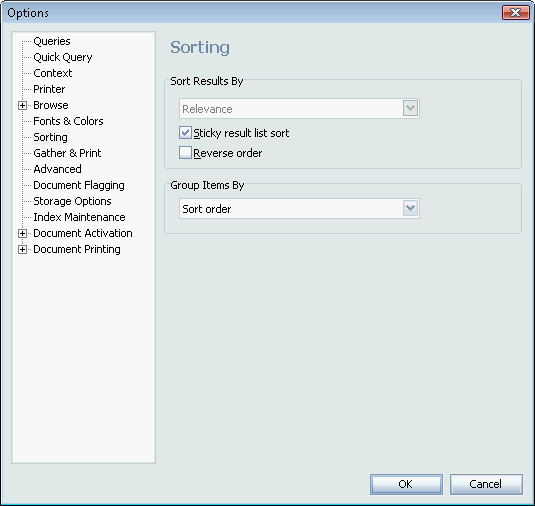Viewport: 535px width, 506px height.
Task: Go to Printer options
Action: click(49, 89)
